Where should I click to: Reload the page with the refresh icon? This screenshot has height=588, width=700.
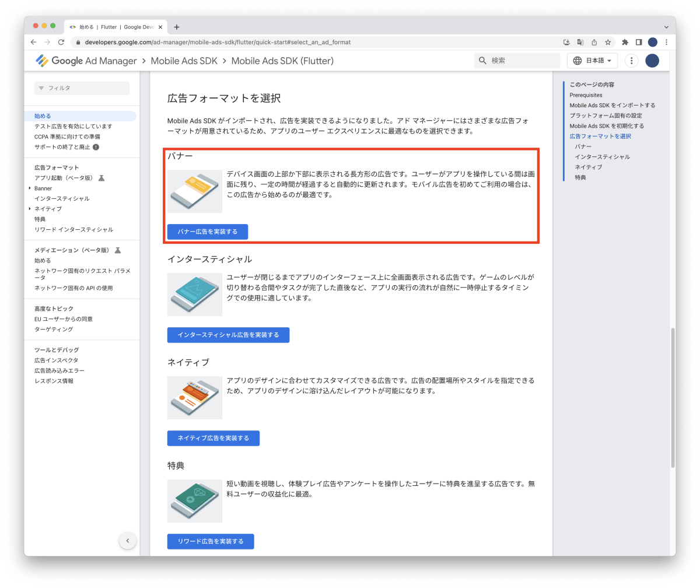tap(61, 42)
